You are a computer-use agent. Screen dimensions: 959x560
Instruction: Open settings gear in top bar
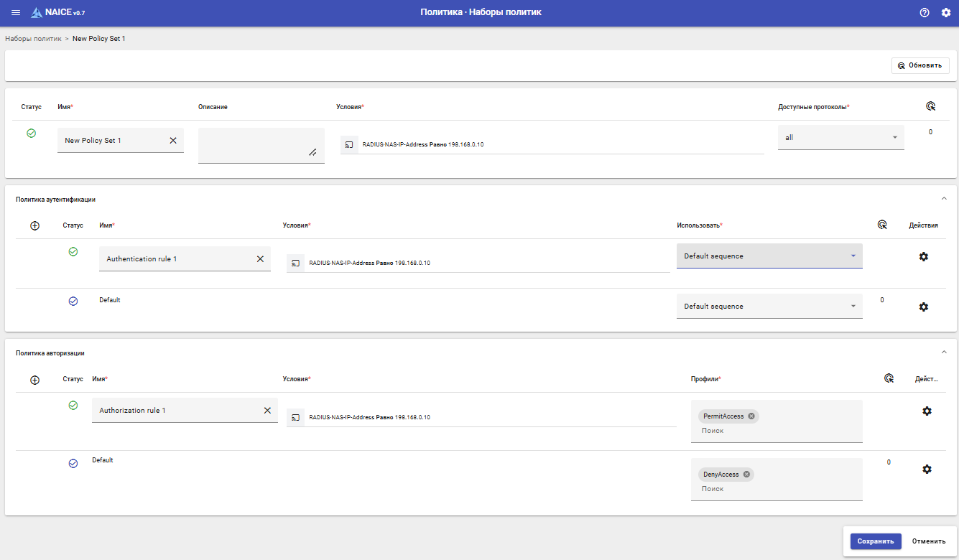tap(945, 13)
